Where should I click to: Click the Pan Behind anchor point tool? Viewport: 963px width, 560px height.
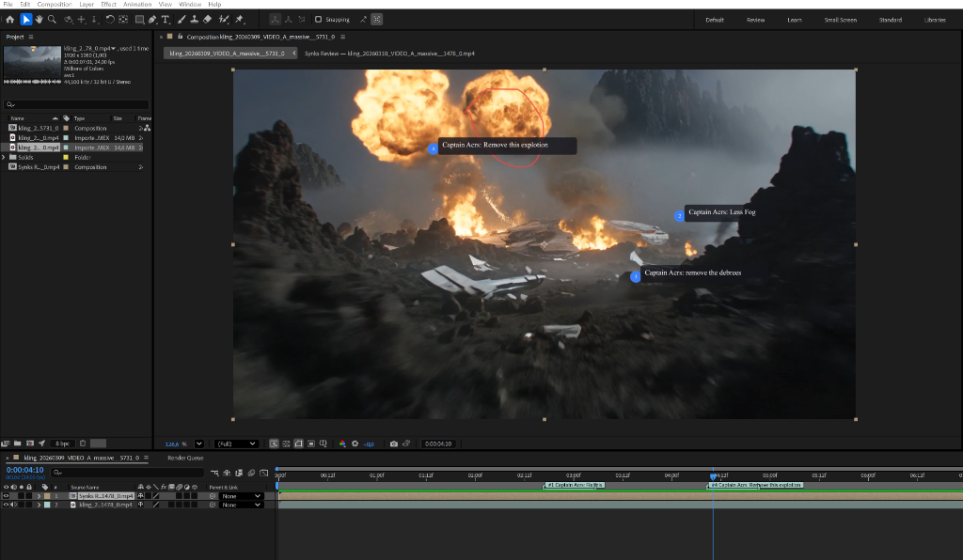point(123,20)
